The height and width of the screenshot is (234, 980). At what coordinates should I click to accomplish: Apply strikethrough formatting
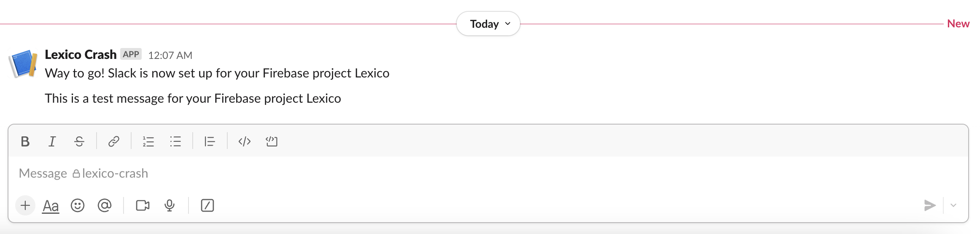79,141
